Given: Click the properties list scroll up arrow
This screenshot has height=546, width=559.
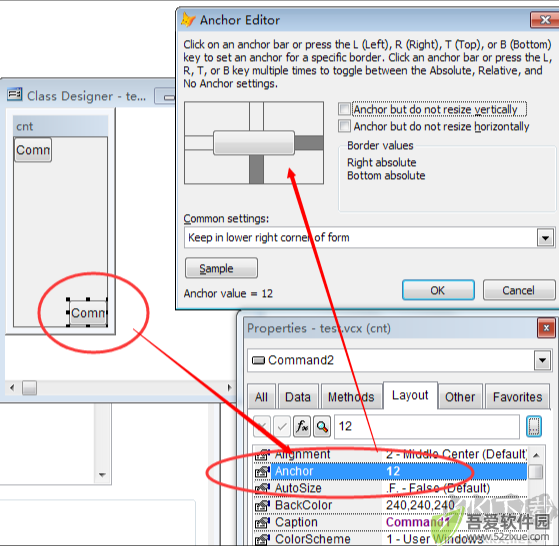Looking at the screenshot, I should click(x=536, y=455).
